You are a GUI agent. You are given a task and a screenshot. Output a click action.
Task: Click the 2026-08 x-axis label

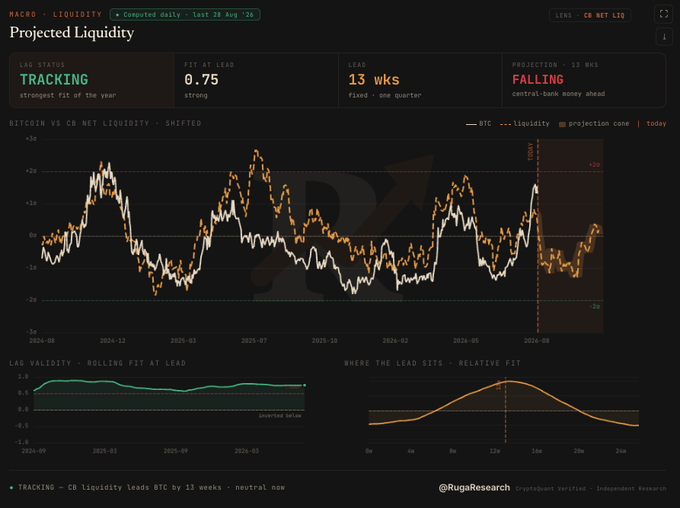tap(536, 341)
